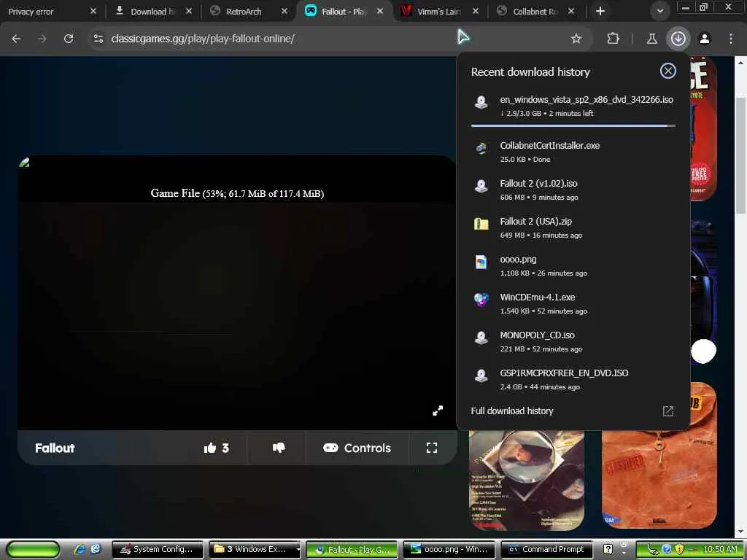
Task: Click the browser forward arrow
Action: point(42,39)
